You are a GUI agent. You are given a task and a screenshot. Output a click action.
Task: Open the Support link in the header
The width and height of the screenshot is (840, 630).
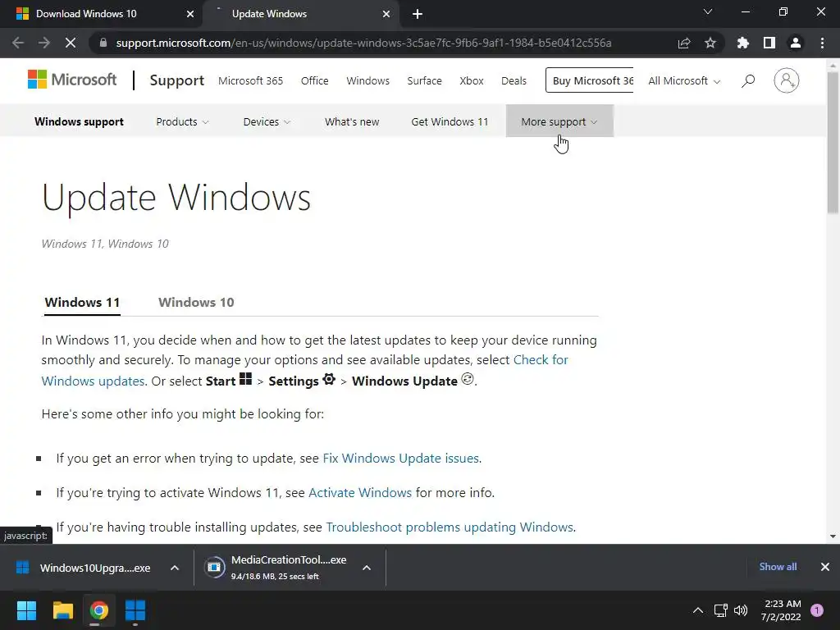tap(177, 80)
